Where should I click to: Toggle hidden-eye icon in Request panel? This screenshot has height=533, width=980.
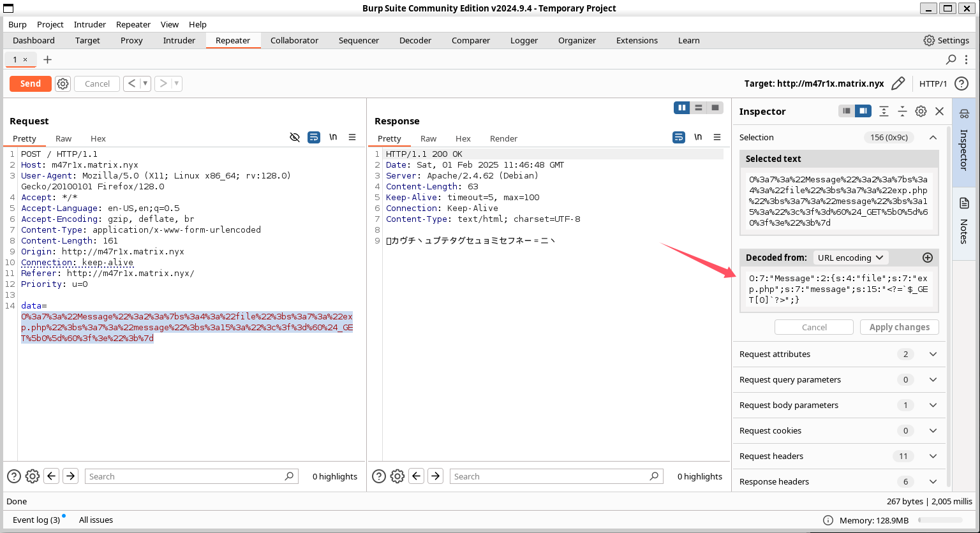pyautogui.click(x=295, y=137)
